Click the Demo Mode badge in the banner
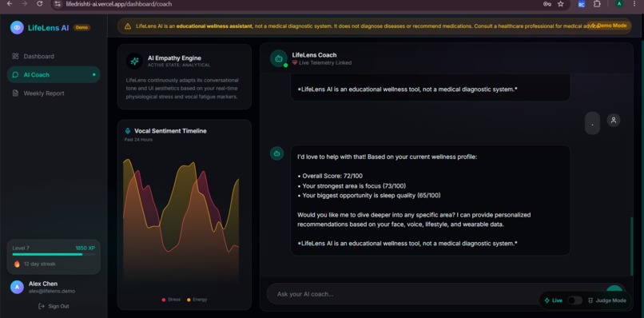644x318 pixels. [x=609, y=26]
